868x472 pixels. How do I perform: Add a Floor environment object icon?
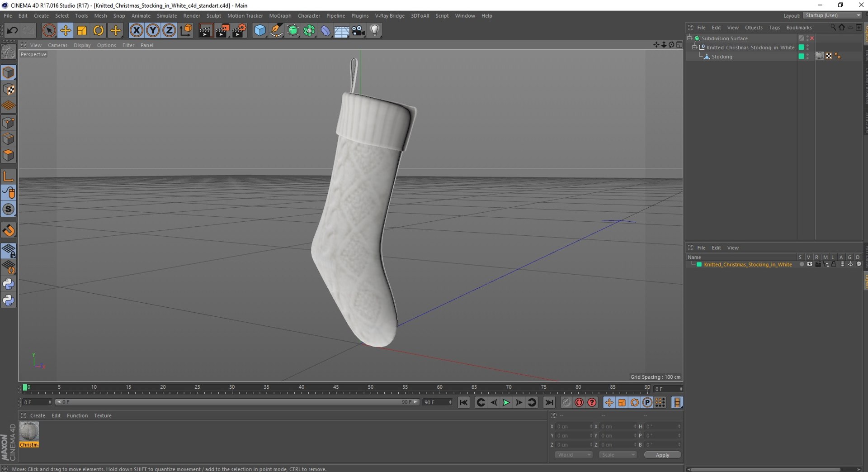[342, 31]
